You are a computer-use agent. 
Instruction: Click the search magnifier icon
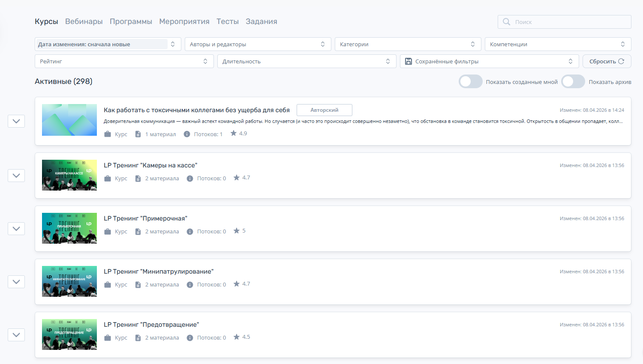pos(506,22)
